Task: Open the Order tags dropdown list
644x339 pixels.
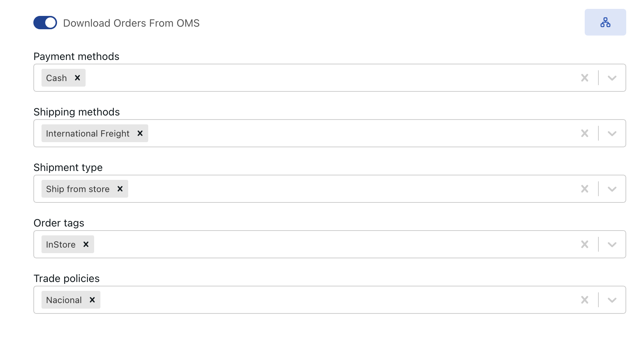Action: [612, 244]
